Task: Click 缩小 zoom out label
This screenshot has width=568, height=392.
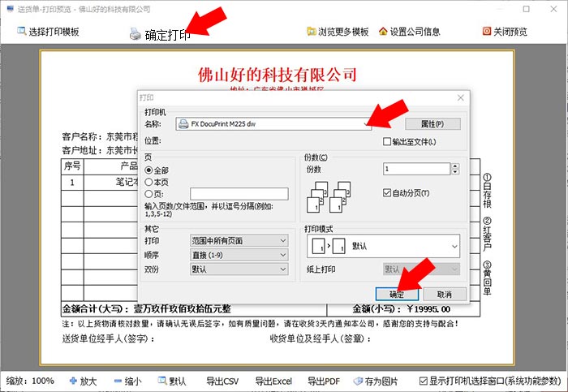Action: (x=133, y=381)
